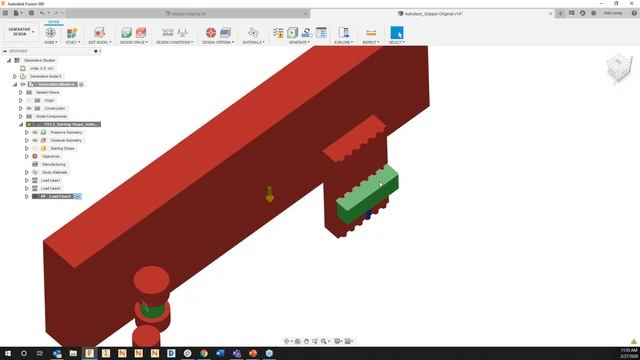
Task: Add a new design tab with plus
Action: pyautogui.click(x=560, y=13)
